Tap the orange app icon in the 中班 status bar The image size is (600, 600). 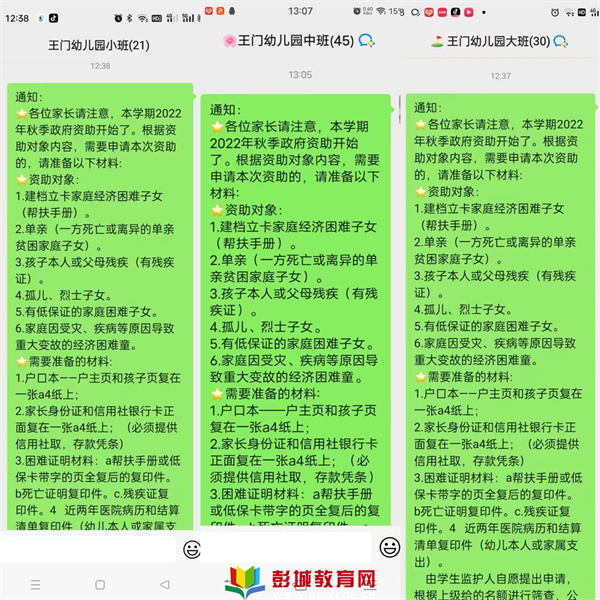220,11
